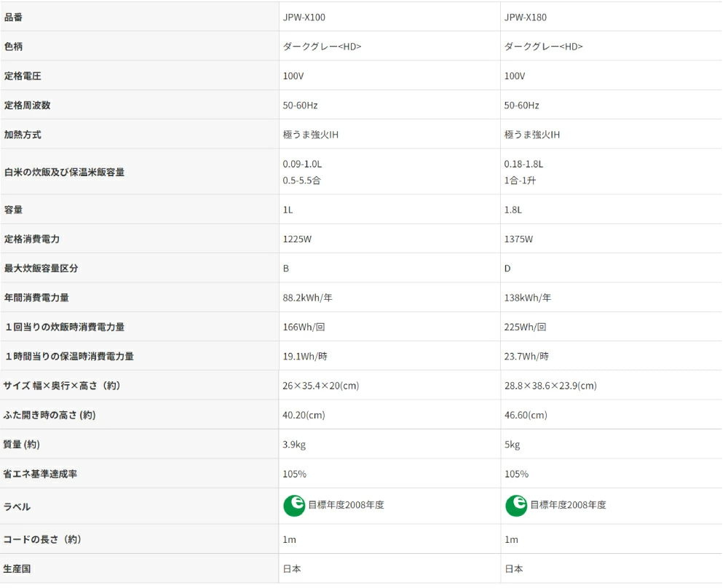The image size is (728, 588).
Task: Click 目標年度2008年度 text for JPW-X180
Action: (x=569, y=505)
